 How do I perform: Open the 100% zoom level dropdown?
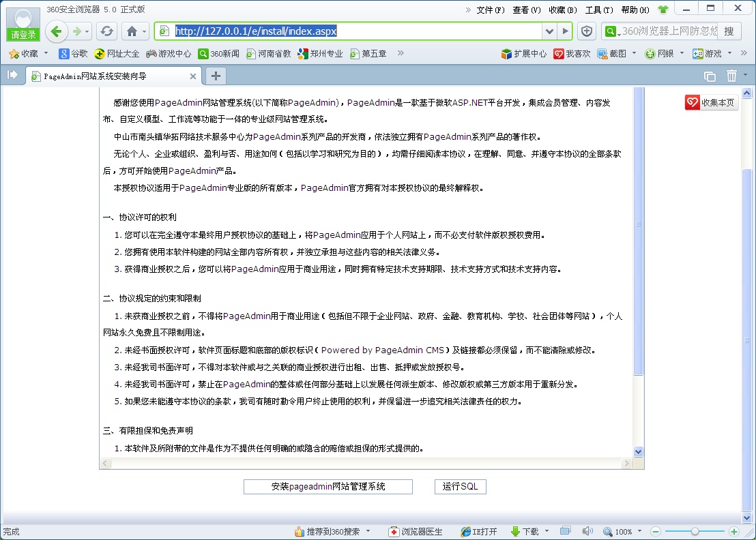pos(622,531)
